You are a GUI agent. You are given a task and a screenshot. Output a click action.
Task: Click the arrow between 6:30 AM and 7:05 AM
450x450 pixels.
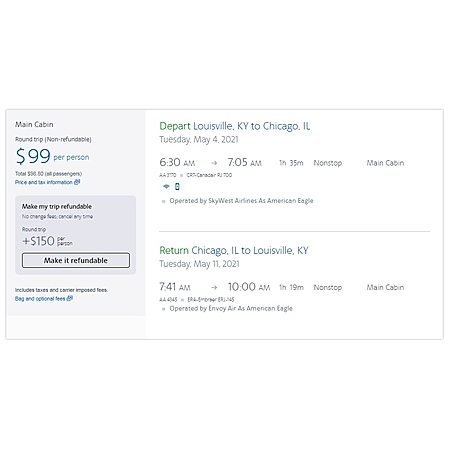[x=214, y=163]
